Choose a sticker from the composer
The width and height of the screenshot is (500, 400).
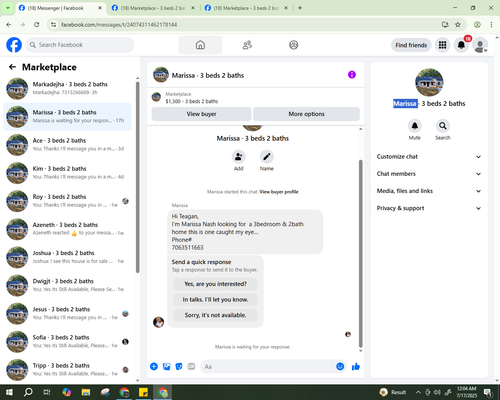179,367
